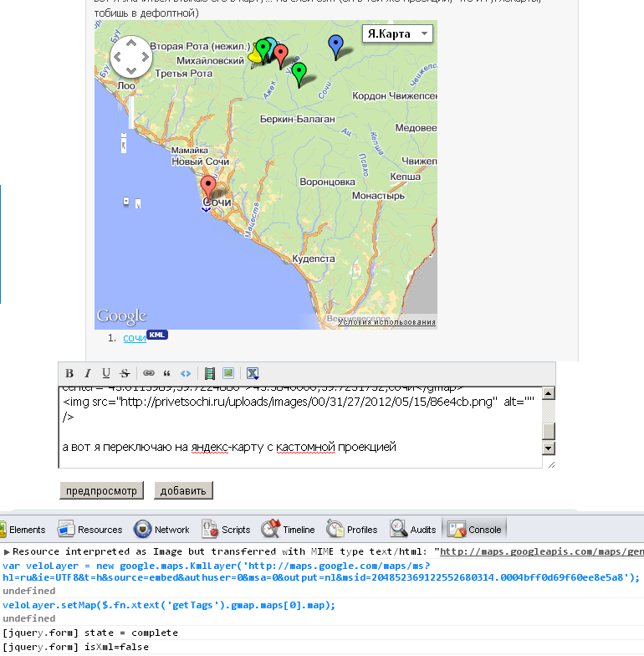
Task: Click the red marker on Сочи
Action: (x=209, y=187)
